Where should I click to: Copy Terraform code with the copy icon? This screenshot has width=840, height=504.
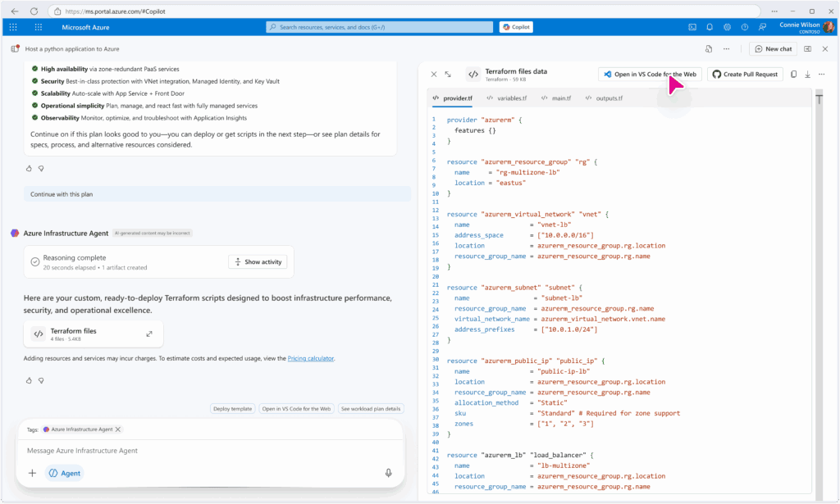click(793, 75)
